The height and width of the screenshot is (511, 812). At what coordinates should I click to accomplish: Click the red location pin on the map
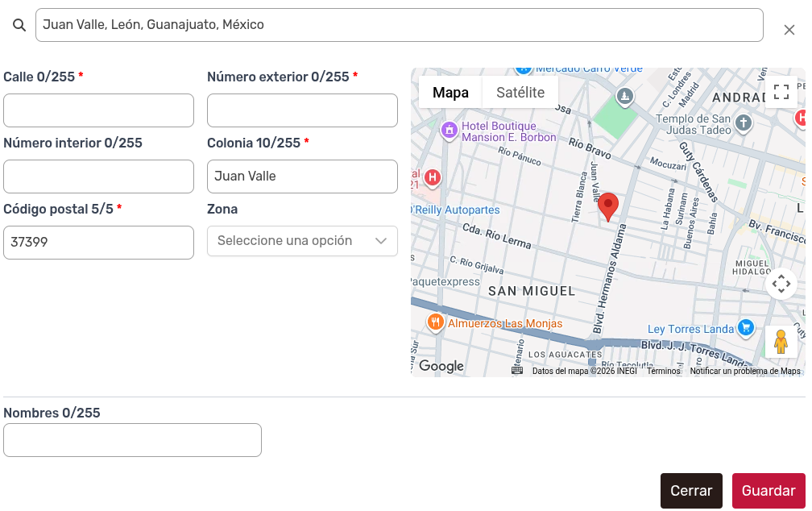pyautogui.click(x=608, y=207)
